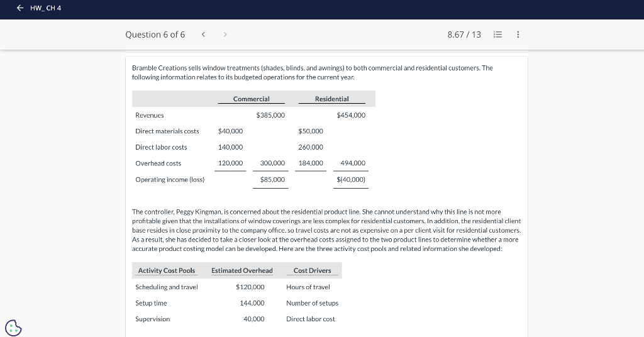Click Commercial overhead 120,000
644x337 pixels.
pos(230,163)
